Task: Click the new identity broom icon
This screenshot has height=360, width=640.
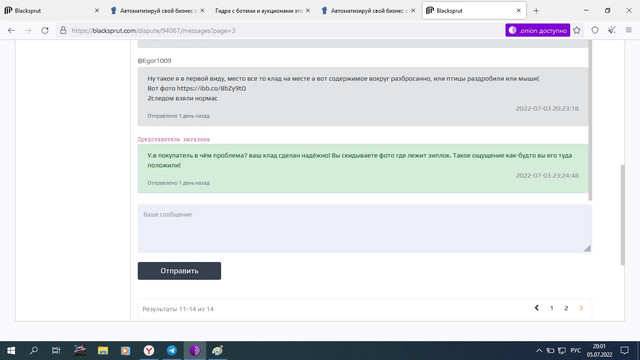Action: (x=611, y=30)
